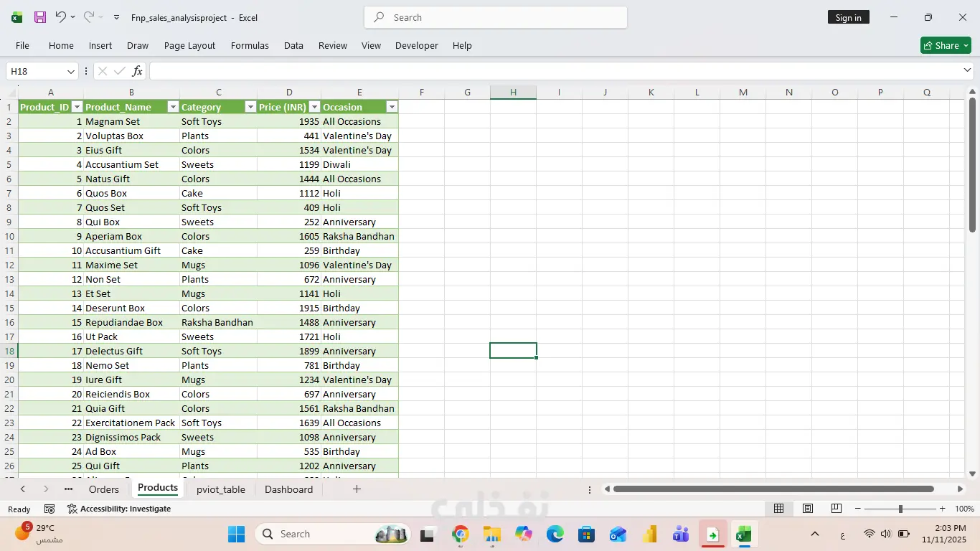Show the hidden sheet tabs ellipsis
This screenshot has height=551, width=980.
[x=68, y=489]
